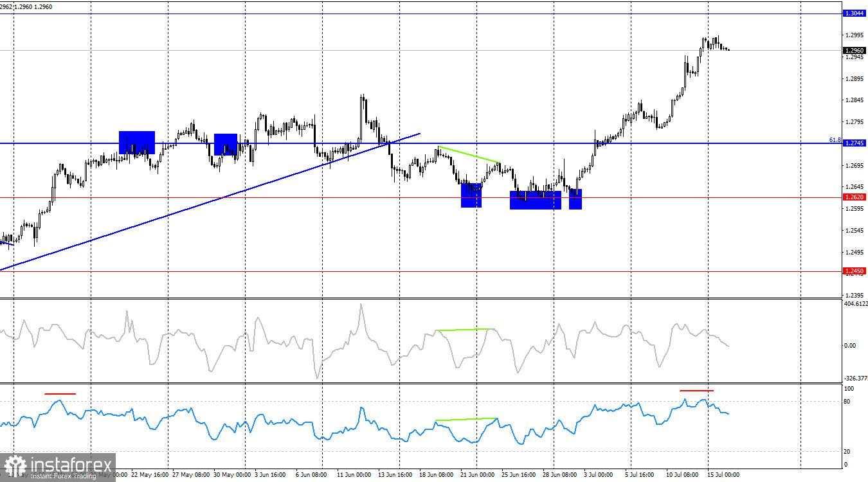Select the 20 value on RSI scale
Image resolution: width=868 pixels, height=482 pixels.
pyautogui.click(x=847, y=452)
